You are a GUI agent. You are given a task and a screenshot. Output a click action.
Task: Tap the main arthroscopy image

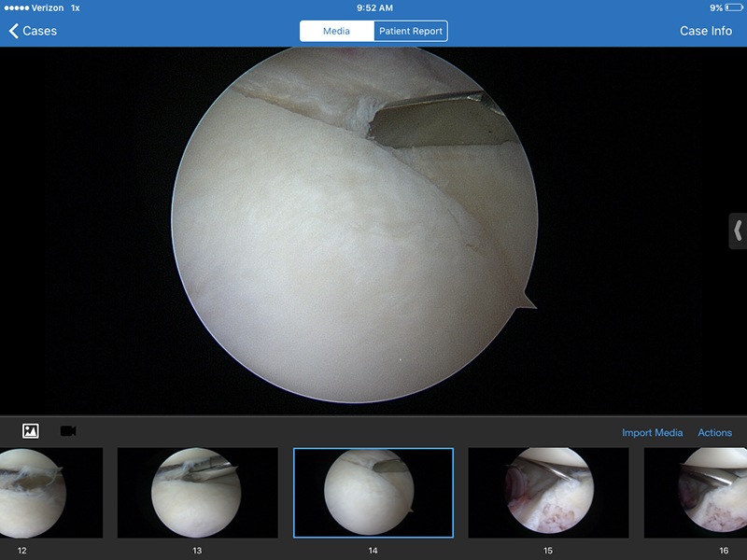tap(355, 225)
